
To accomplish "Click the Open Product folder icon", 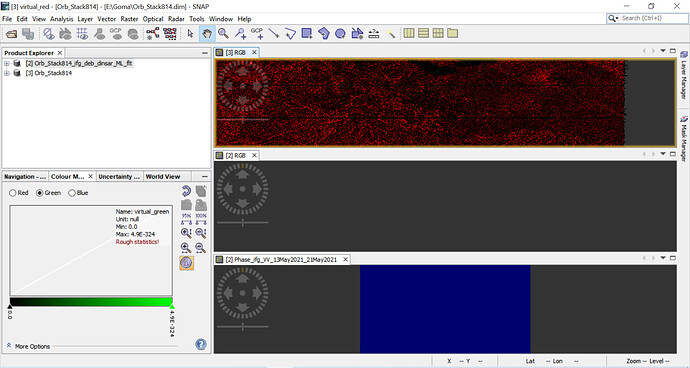I will pos(11,34).
